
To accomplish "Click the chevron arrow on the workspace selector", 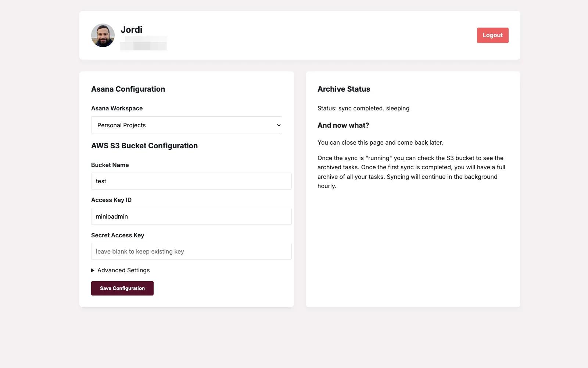I will (x=279, y=125).
